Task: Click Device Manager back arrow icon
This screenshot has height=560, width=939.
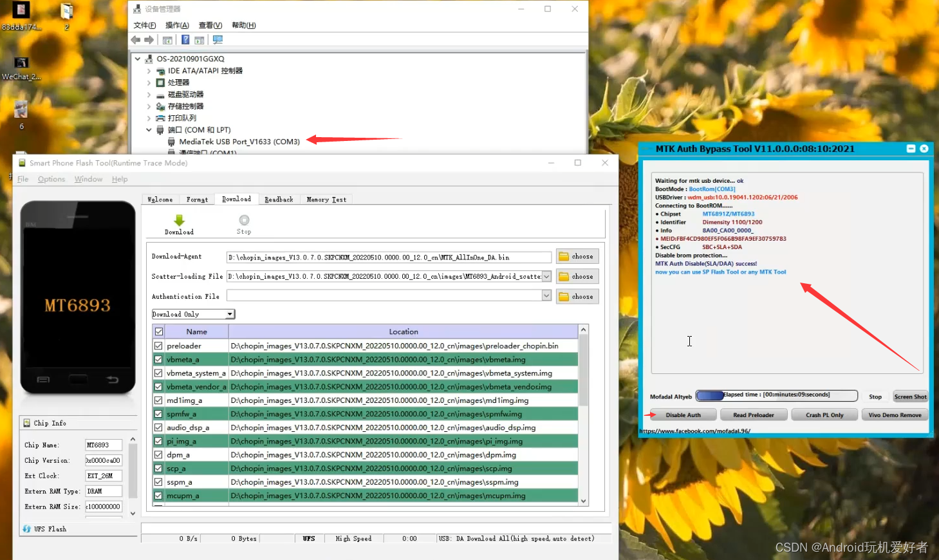Action: tap(136, 40)
